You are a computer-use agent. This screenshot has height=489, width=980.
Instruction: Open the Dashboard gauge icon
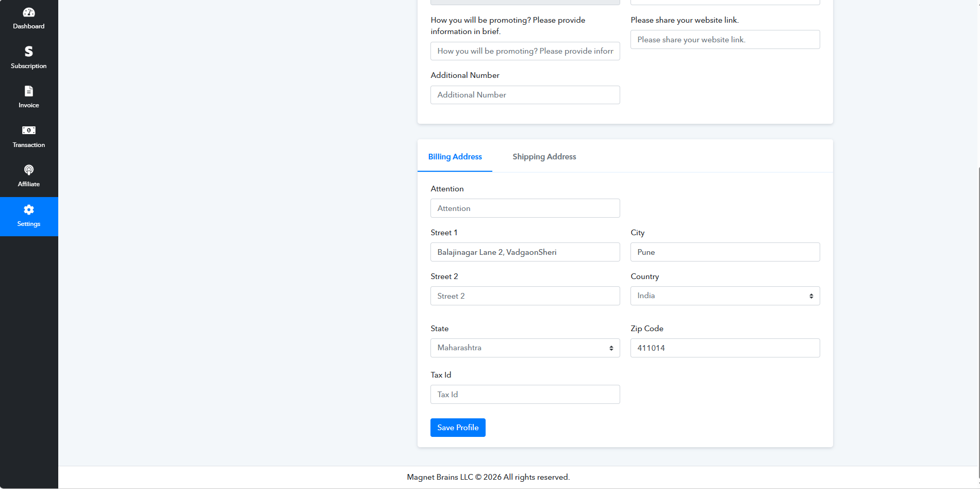tap(29, 12)
